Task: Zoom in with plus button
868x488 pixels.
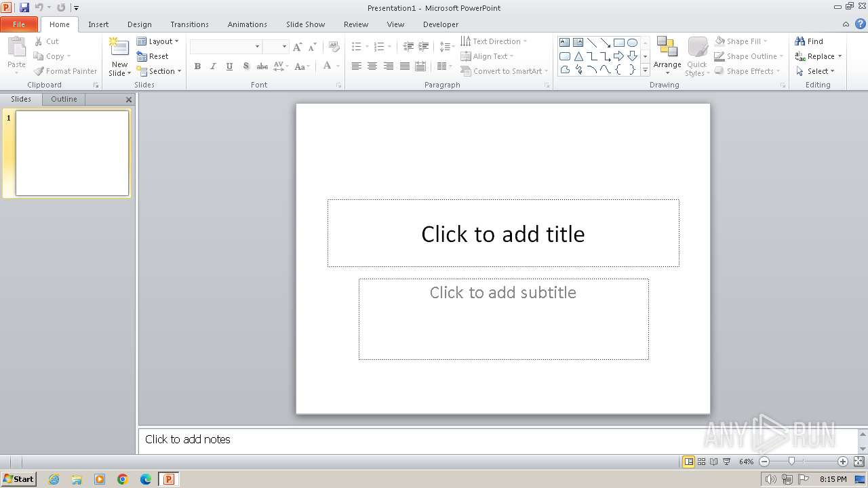Action: (x=843, y=462)
